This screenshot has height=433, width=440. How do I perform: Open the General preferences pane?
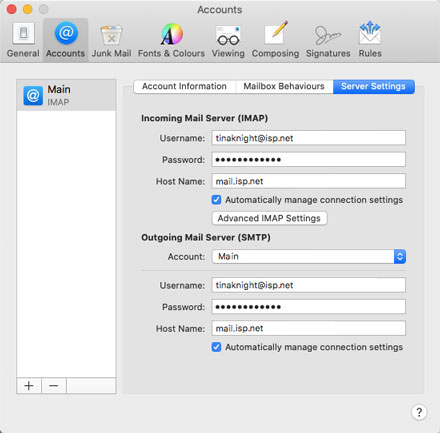pos(23,40)
